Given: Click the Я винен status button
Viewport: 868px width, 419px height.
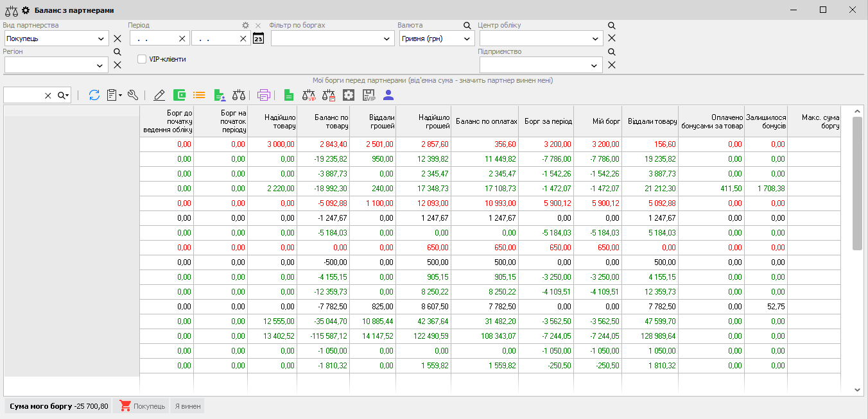Looking at the screenshot, I should point(188,406).
